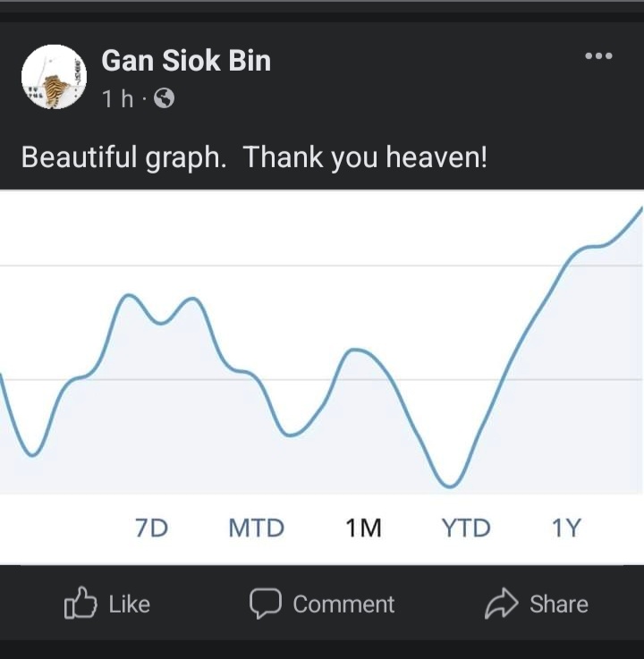
Task: Open Gan Siok Bin's profile picture
Action: point(54,77)
